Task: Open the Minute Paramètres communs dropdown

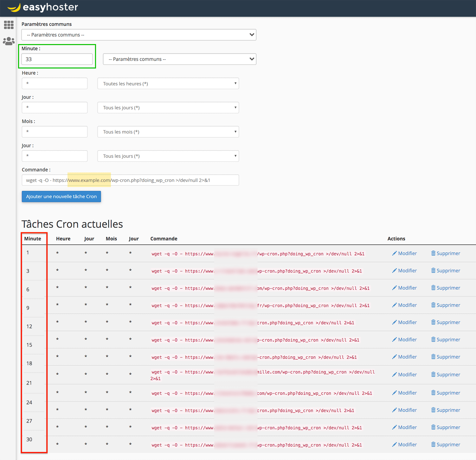Action: (179, 59)
